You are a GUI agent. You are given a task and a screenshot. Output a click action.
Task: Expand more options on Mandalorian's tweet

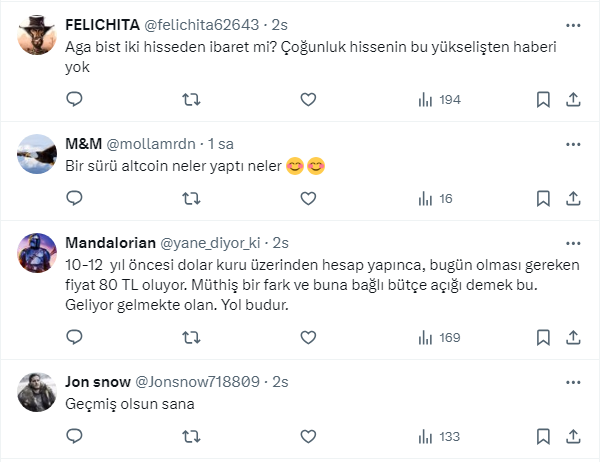pyautogui.click(x=573, y=242)
